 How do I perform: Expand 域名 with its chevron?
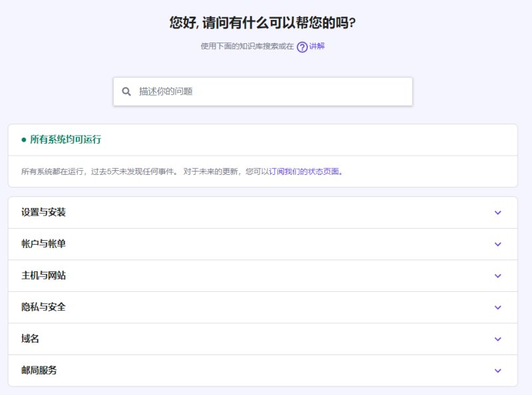(497, 339)
